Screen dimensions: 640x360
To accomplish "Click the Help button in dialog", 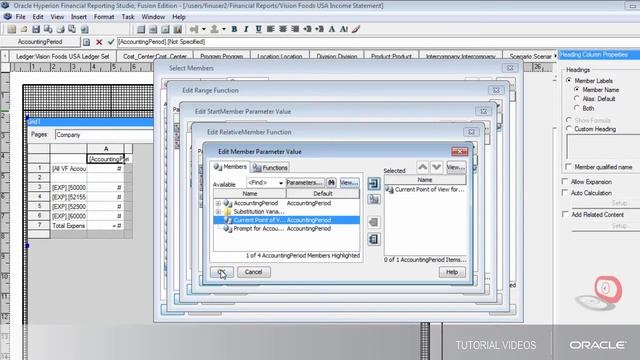I will pos(452,272).
